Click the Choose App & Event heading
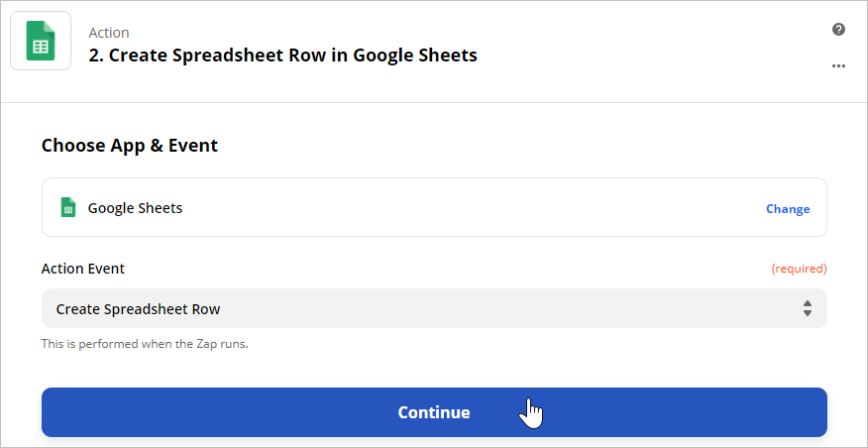This screenshot has width=868, height=448. pyautogui.click(x=130, y=146)
